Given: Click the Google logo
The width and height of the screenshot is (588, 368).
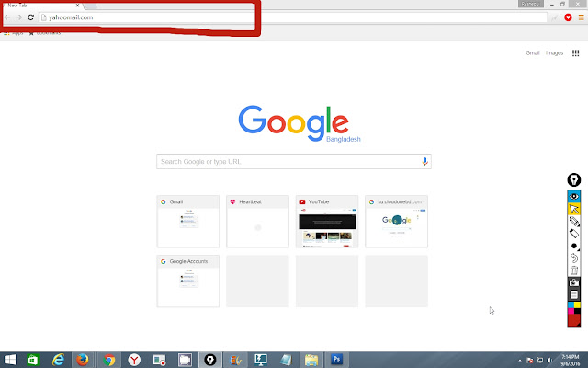Looking at the screenshot, I should tap(294, 123).
